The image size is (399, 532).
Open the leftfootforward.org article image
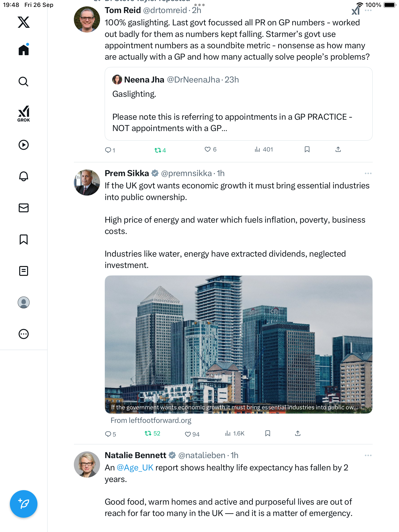point(238,344)
